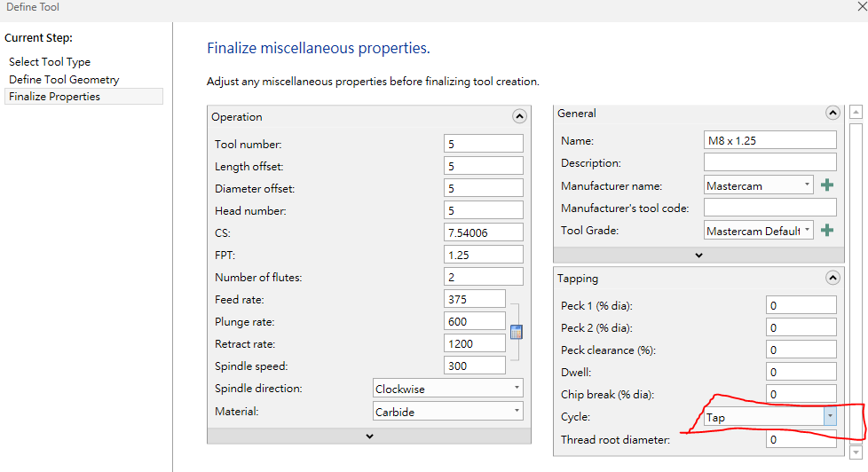Go to Select Tool Type step
Viewport: 868px width, 472px height.
click(50, 62)
